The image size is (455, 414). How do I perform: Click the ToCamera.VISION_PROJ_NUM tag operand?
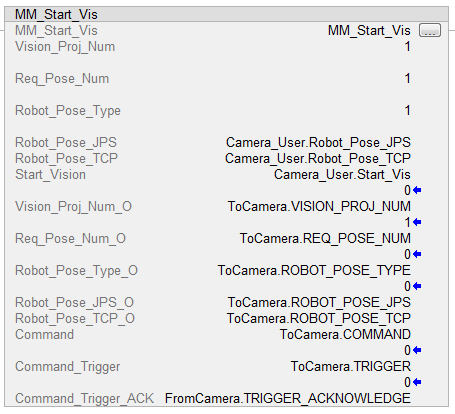click(x=319, y=207)
